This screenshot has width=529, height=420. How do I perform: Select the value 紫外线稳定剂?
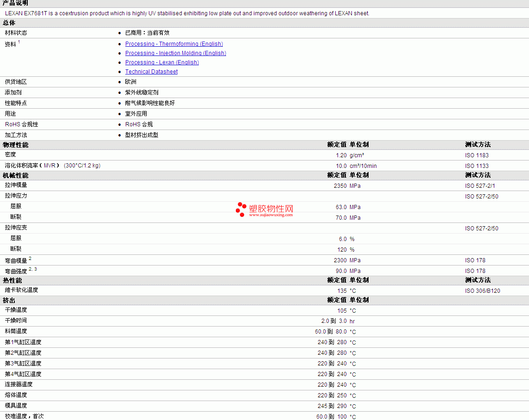[x=141, y=93]
